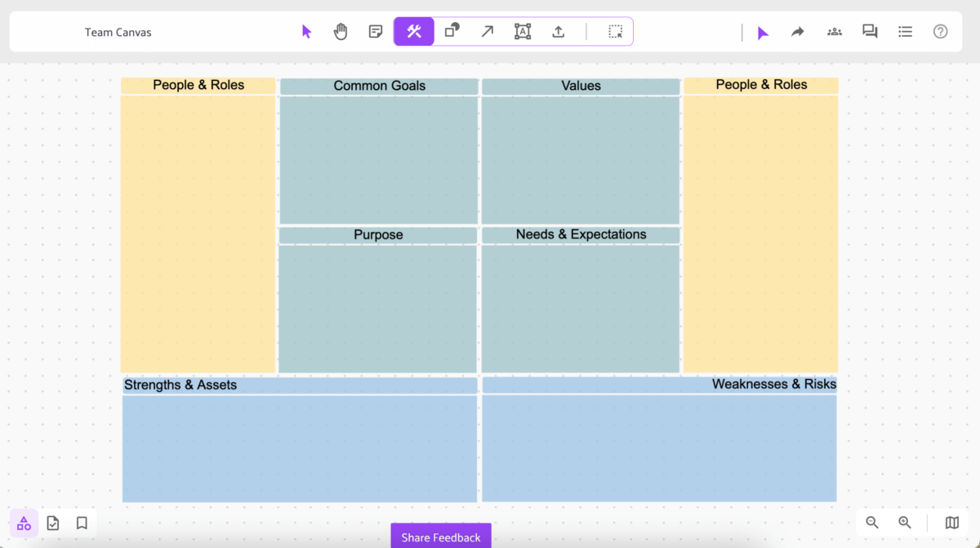This screenshot has width=980, height=548.
Task: Choose the connector arrow tool
Action: (487, 31)
